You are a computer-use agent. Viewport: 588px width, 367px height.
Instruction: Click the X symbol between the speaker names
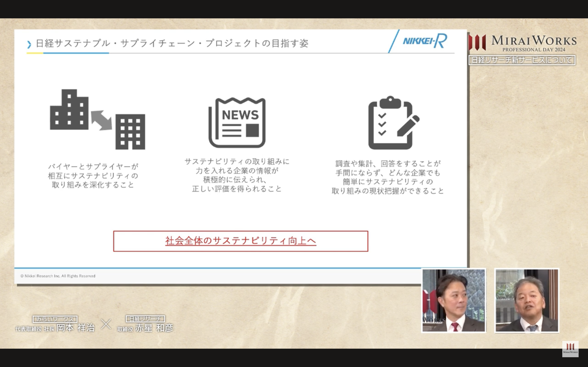click(106, 324)
